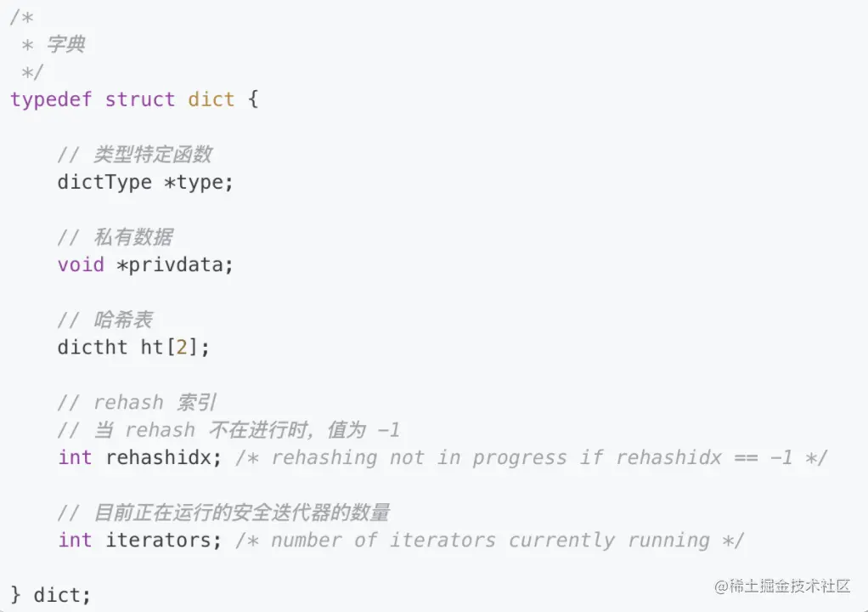
Task: Click the int keyword before iterators
Action: 75,540
